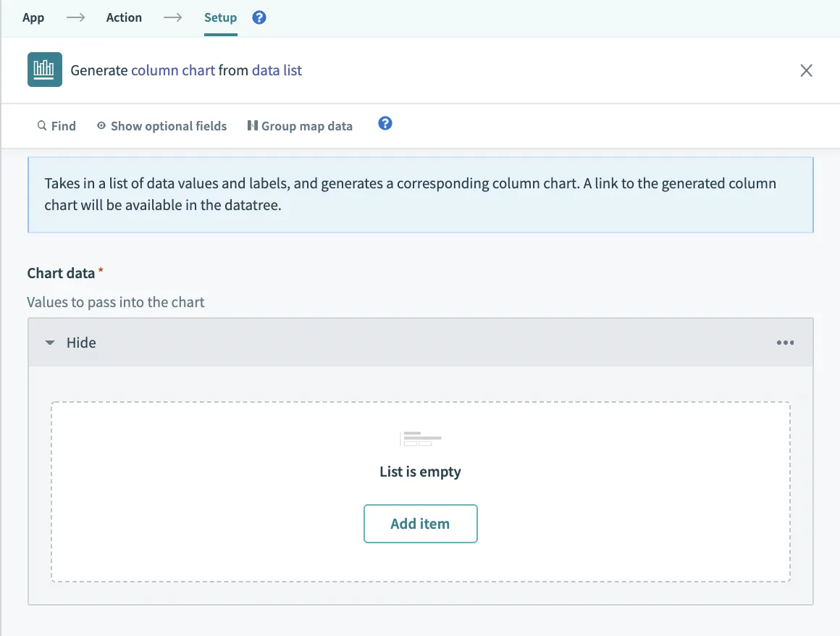Image resolution: width=840 pixels, height=636 pixels.
Task: Go to the Action step
Action: coord(124,17)
